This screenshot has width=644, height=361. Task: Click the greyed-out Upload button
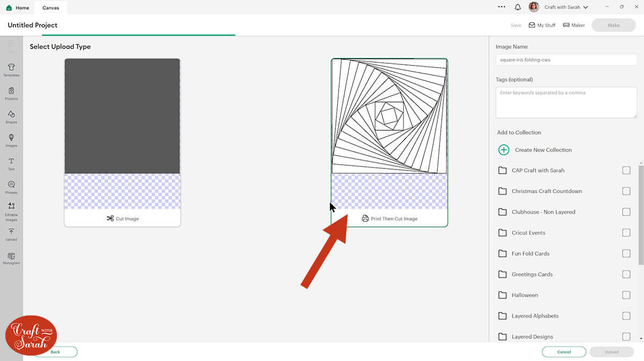pyautogui.click(x=611, y=352)
